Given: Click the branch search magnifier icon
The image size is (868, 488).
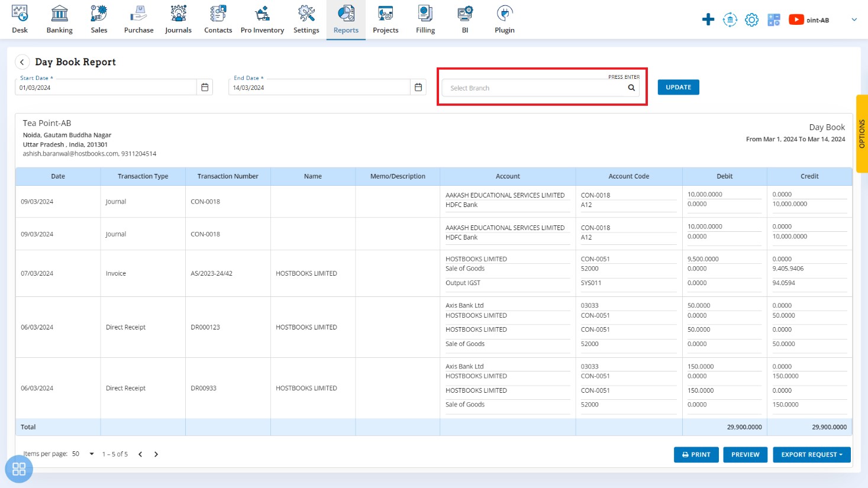Looking at the screenshot, I should tap(631, 88).
